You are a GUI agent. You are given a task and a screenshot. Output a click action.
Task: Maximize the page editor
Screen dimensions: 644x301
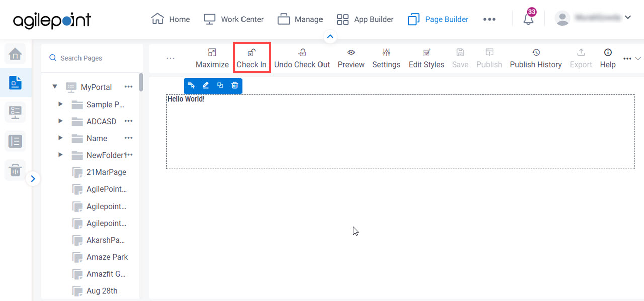coord(212,58)
